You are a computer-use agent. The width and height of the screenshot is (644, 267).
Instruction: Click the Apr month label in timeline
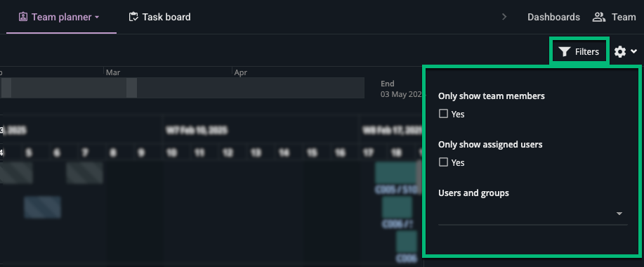pos(241,72)
